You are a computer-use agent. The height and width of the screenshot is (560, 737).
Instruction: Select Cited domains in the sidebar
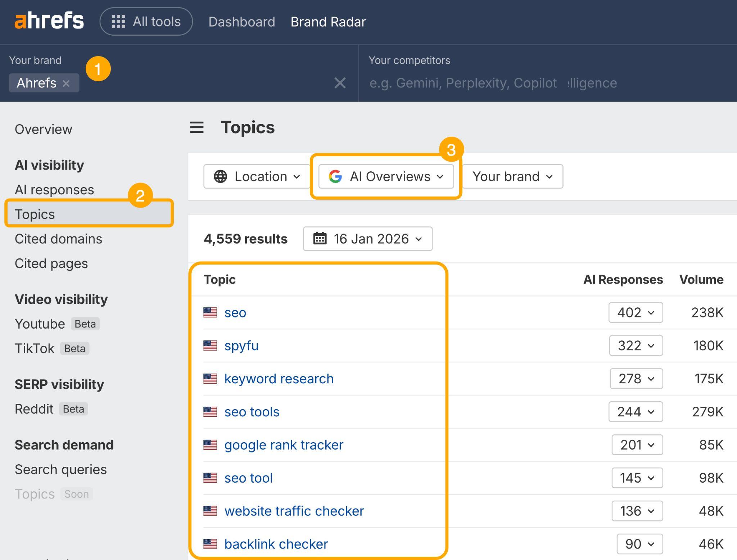pos(58,239)
